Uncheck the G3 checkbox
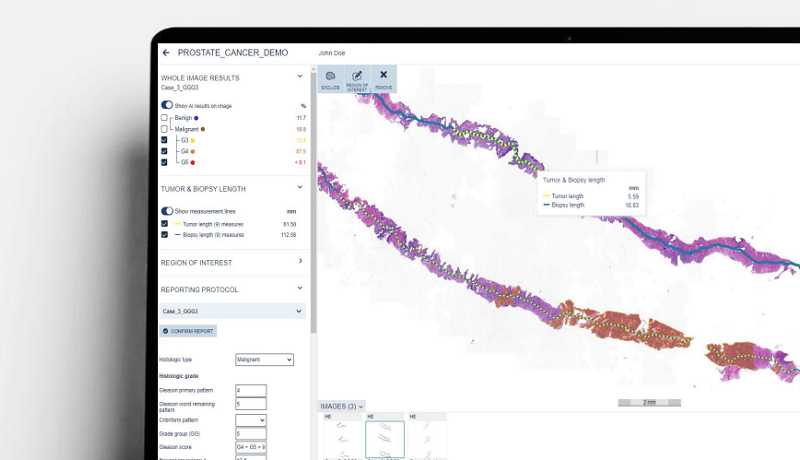Image resolution: width=800 pixels, height=460 pixels. 164,141
